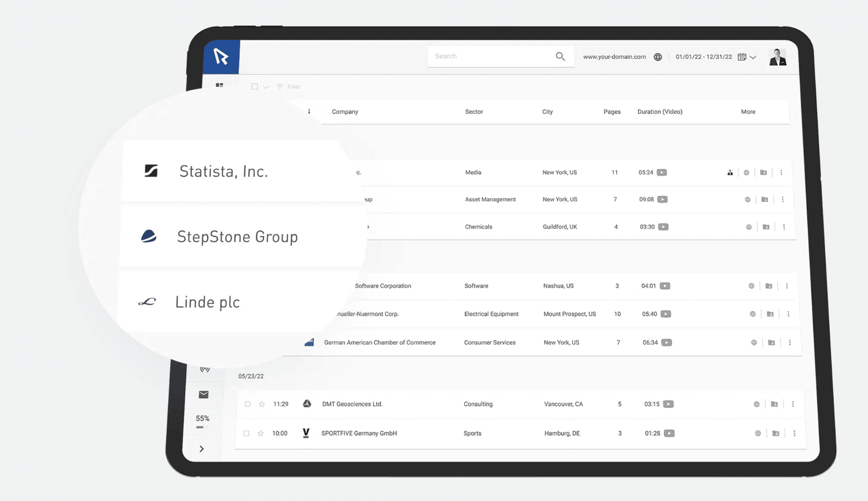Play video for SPORTFIVE Germany row
Screen dimensions: 868x501
tap(669, 433)
